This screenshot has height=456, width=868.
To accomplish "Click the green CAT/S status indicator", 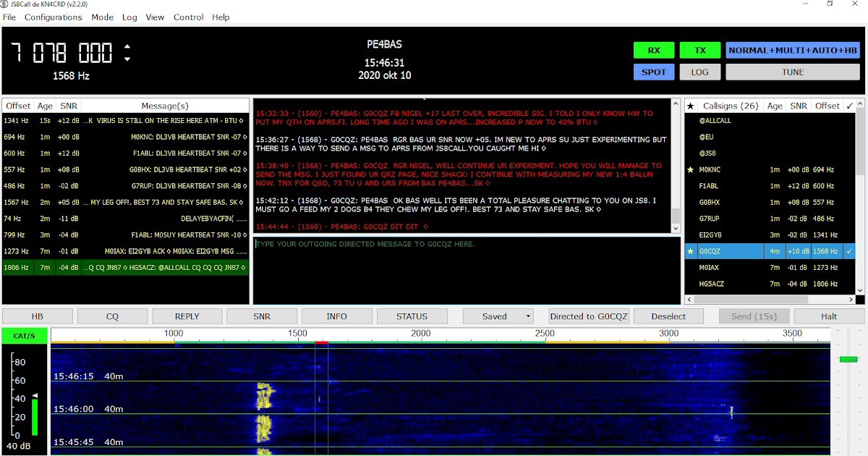I will (x=24, y=335).
